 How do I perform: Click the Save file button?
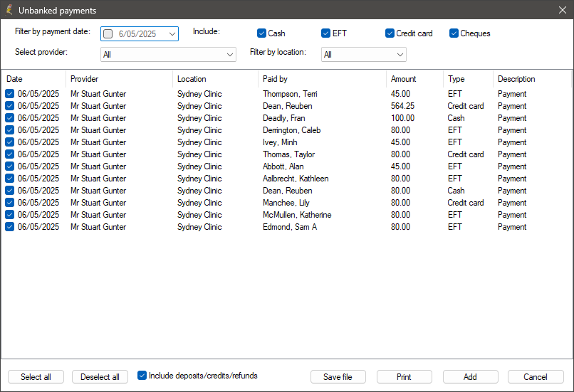(x=338, y=377)
